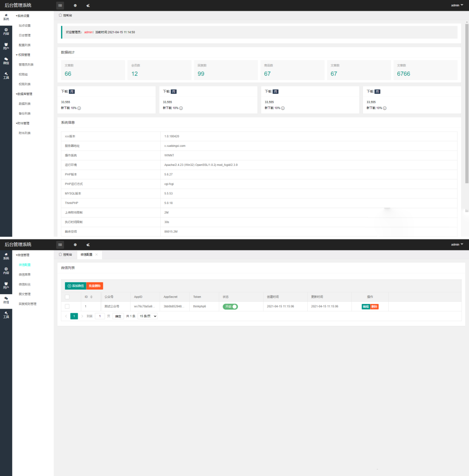Check the checkbox for row ID 1
Viewport: 469px width, 476px height.
point(67,306)
